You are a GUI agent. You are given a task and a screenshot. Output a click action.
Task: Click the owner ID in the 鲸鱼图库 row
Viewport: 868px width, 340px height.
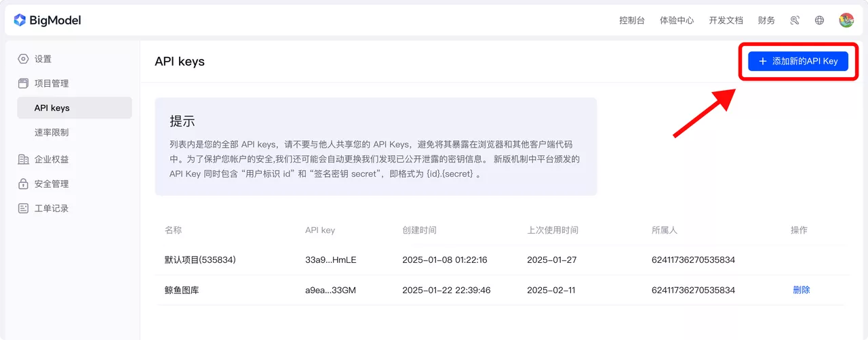[x=693, y=290]
